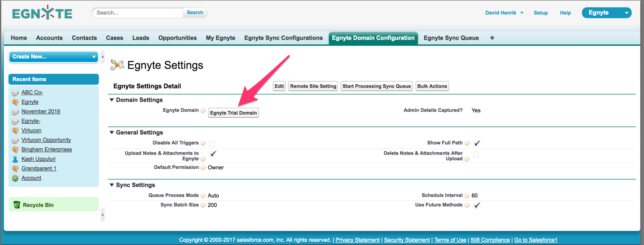Open the Home tab
The image size is (644, 245).
tap(19, 38)
